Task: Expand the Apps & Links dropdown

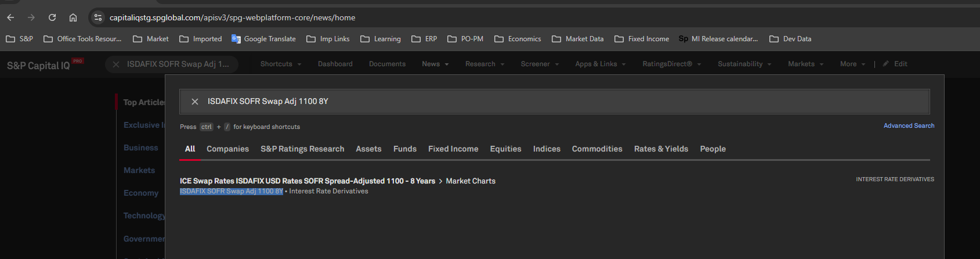Action: click(x=601, y=64)
